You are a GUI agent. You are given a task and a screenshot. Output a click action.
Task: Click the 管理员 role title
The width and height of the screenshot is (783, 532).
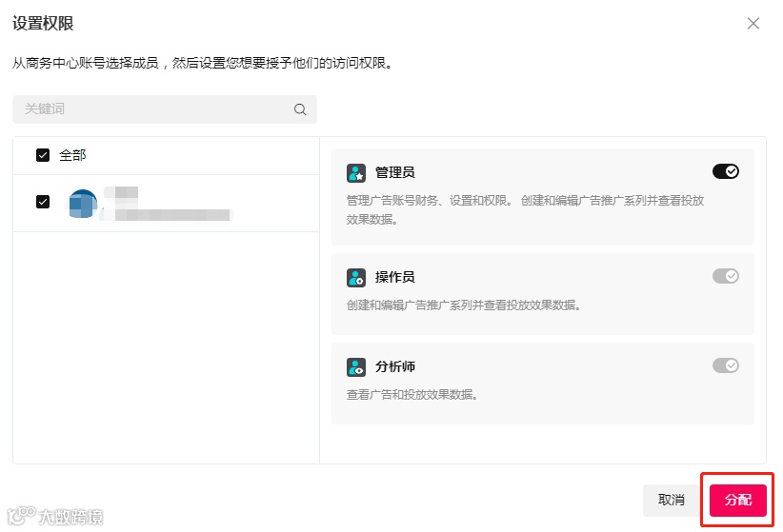pyautogui.click(x=395, y=172)
